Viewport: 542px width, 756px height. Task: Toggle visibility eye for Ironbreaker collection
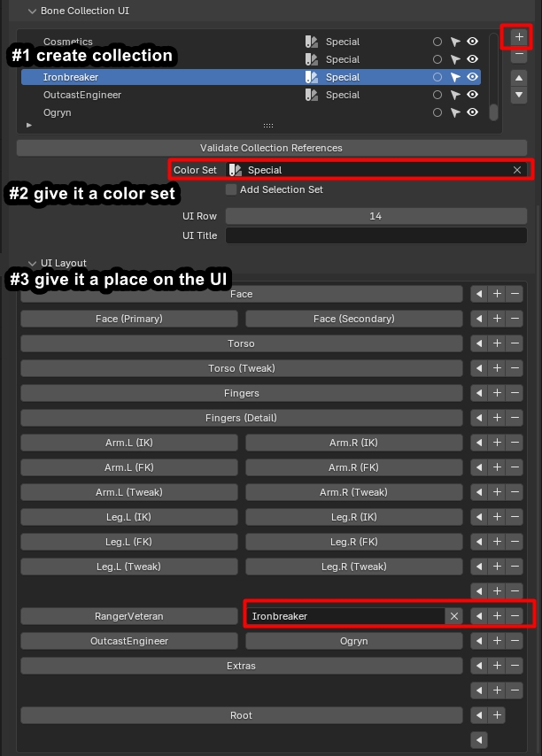point(473,77)
